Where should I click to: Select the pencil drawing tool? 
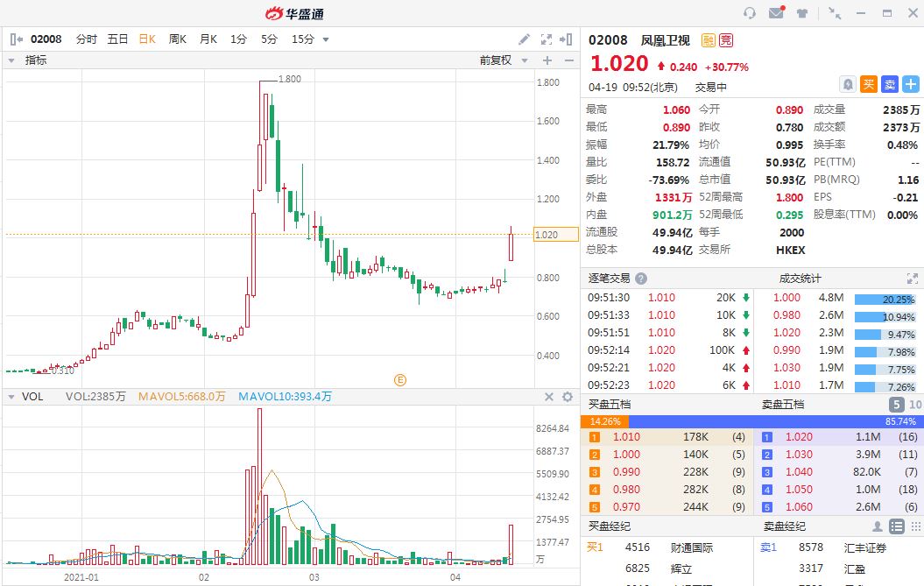tap(524, 39)
